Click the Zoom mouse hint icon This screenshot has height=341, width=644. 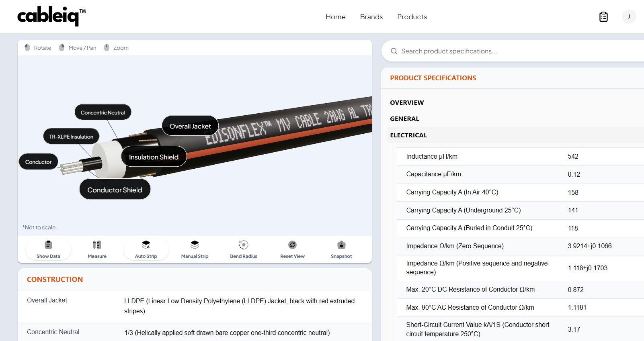[x=107, y=47]
